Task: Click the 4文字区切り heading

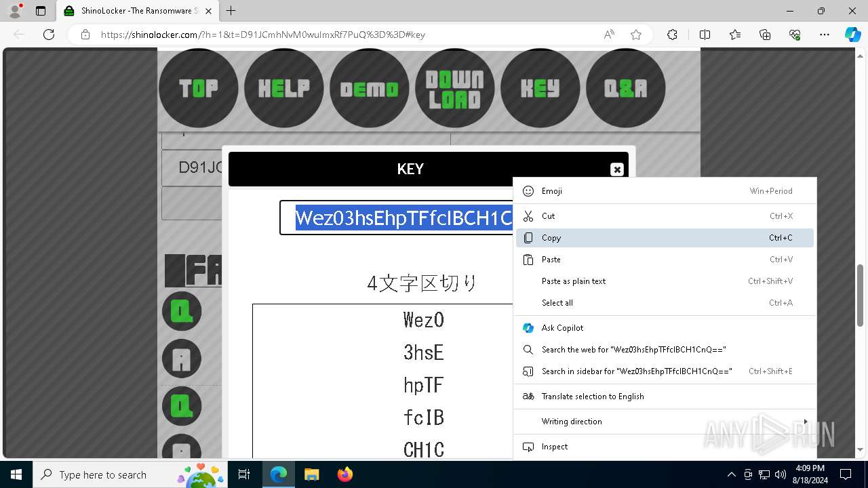Action: point(422,283)
